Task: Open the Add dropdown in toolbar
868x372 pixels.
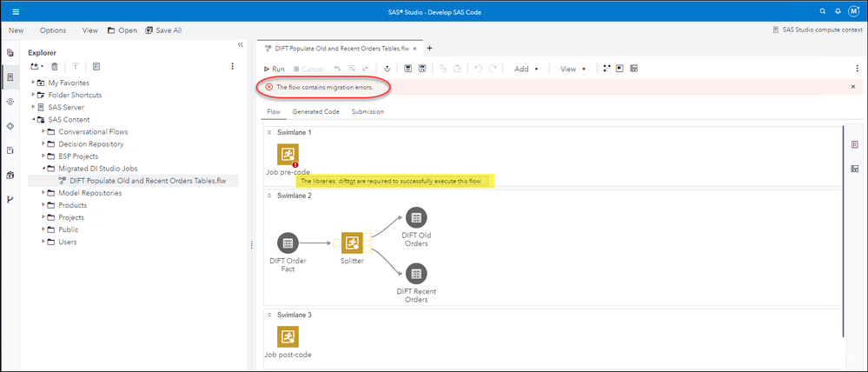Action: pos(526,69)
